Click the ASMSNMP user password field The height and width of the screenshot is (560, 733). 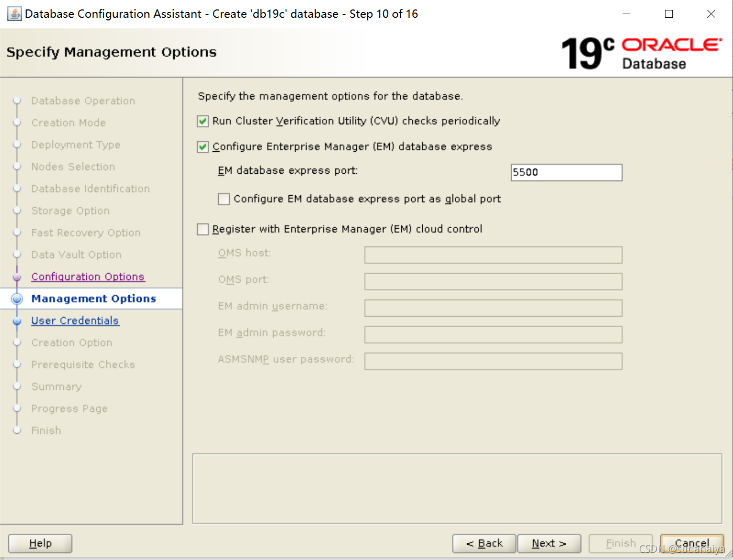click(493, 361)
